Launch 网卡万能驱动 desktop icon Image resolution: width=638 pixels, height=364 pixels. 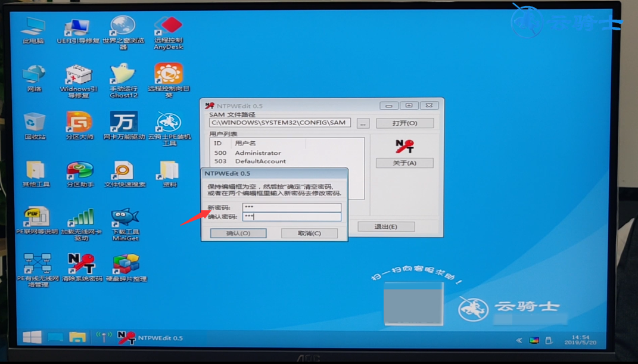124,123
